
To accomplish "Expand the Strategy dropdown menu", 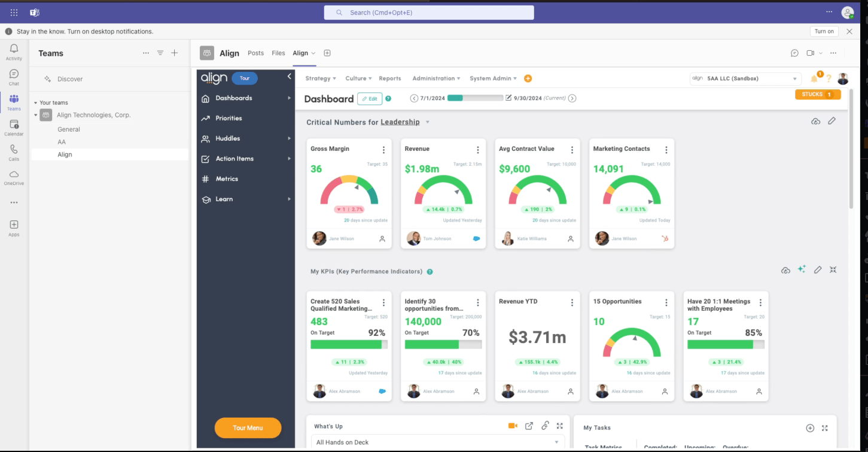I will (x=321, y=78).
